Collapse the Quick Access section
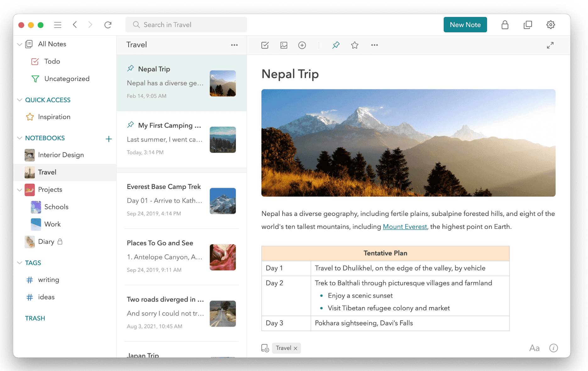 pos(19,100)
